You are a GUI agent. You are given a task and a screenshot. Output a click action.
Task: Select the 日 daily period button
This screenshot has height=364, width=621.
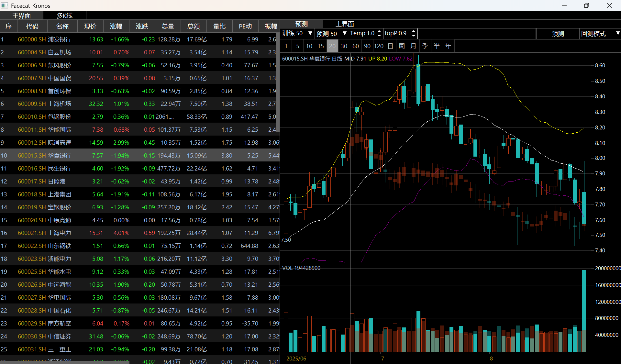tap(390, 46)
